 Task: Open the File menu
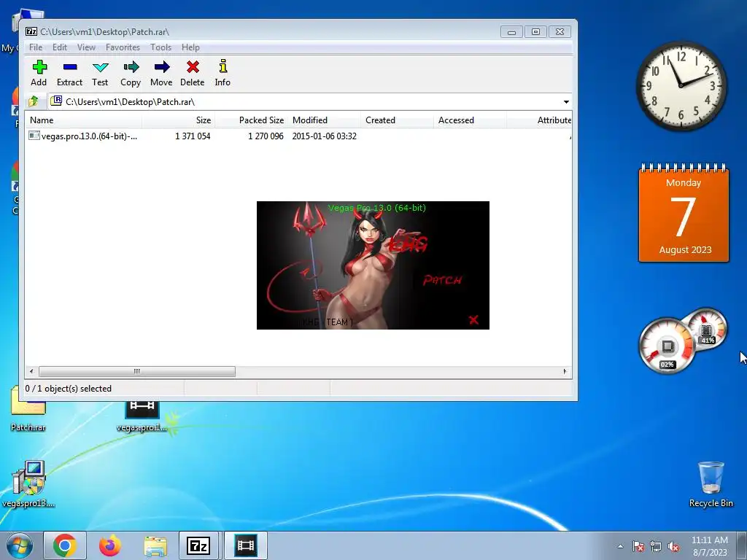click(36, 47)
